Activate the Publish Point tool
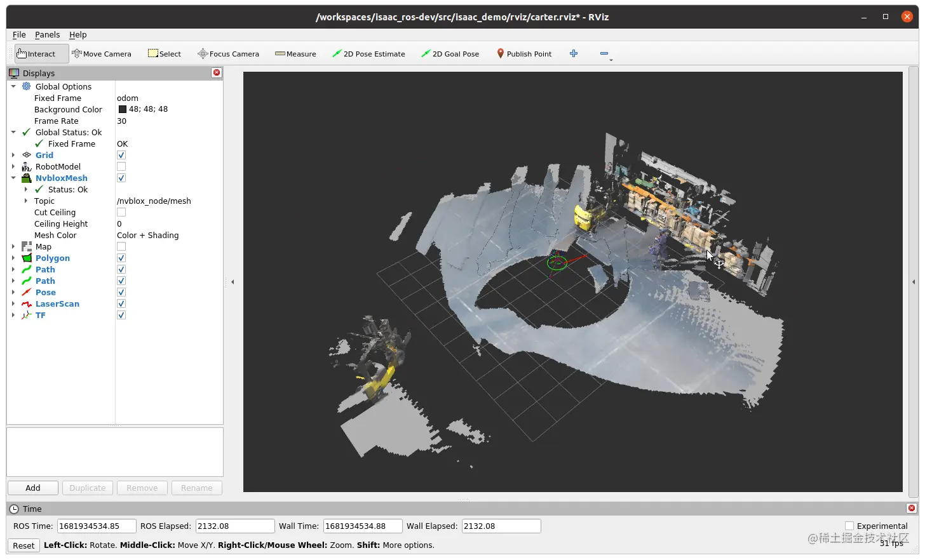This screenshot has width=925, height=560. (523, 53)
